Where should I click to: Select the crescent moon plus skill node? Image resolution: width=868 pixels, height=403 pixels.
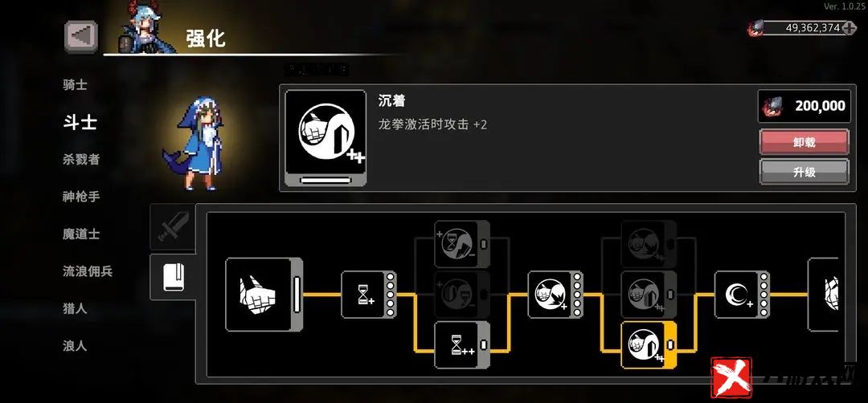point(742,295)
